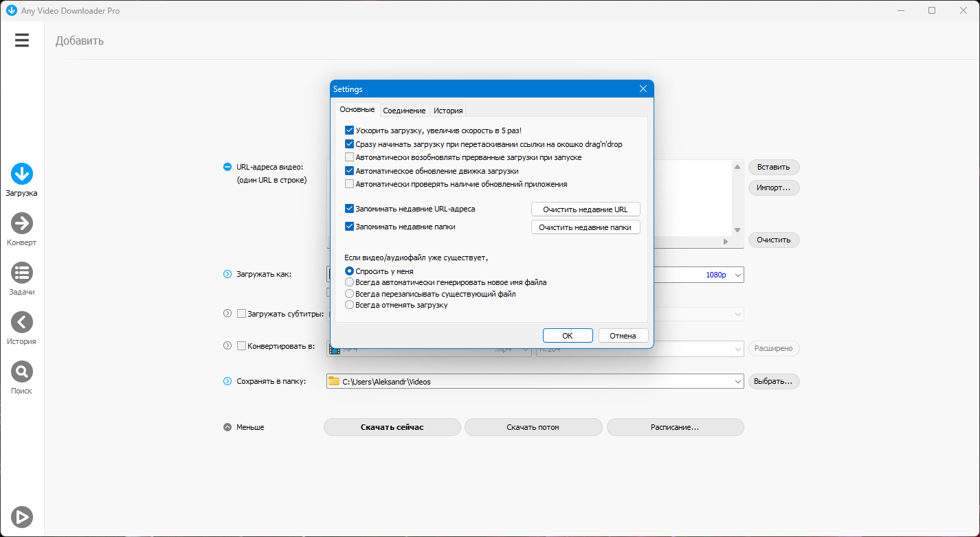Switch to the Соединение tab
980x537 pixels.
(405, 111)
